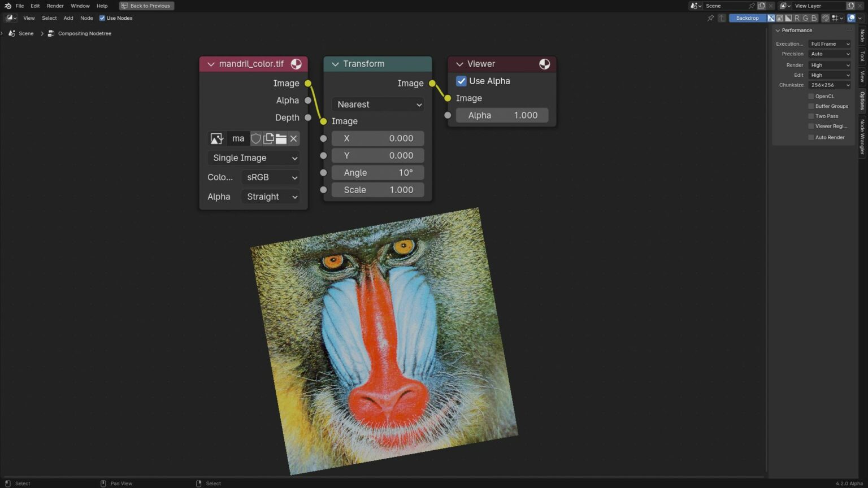Unlink the image using the X icon
Image resolution: width=868 pixels, height=488 pixels.
pyautogui.click(x=293, y=138)
